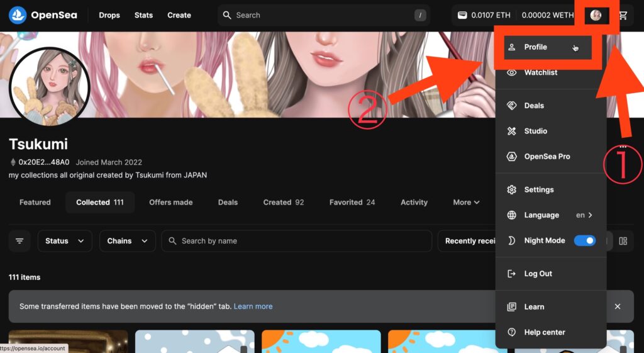Image resolution: width=644 pixels, height=353 pixels.
Task: Click the Profile person icon
Action: [x=511, y=47]
